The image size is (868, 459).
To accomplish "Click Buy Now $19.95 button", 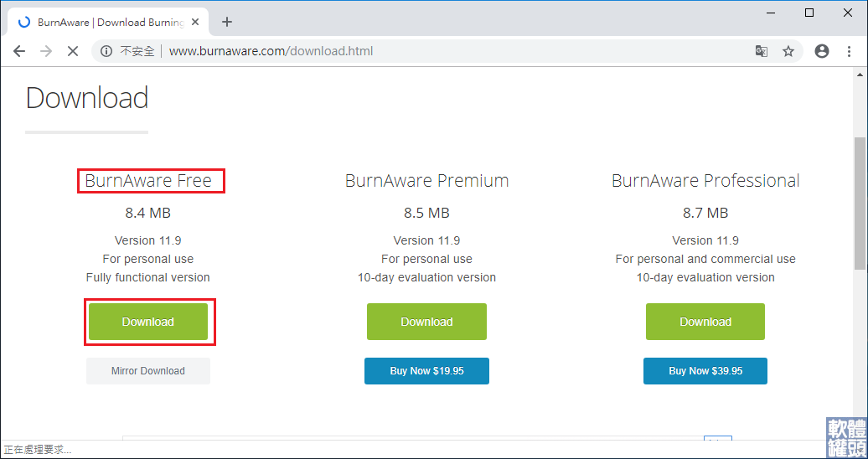I will 426,371.
